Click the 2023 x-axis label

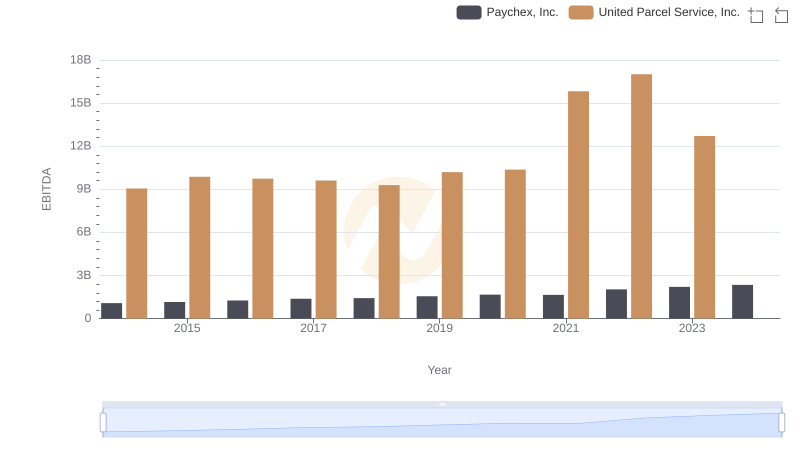692,328
